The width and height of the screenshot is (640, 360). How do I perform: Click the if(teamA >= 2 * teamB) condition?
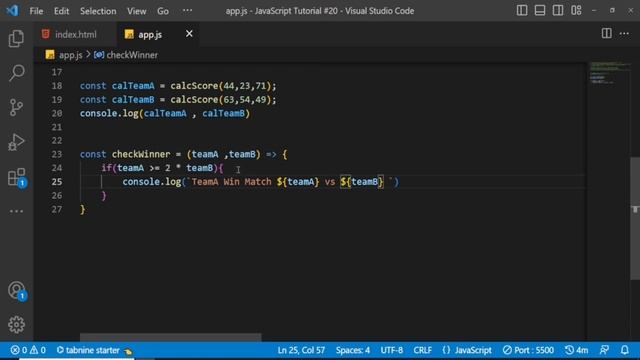click(160, 168)
